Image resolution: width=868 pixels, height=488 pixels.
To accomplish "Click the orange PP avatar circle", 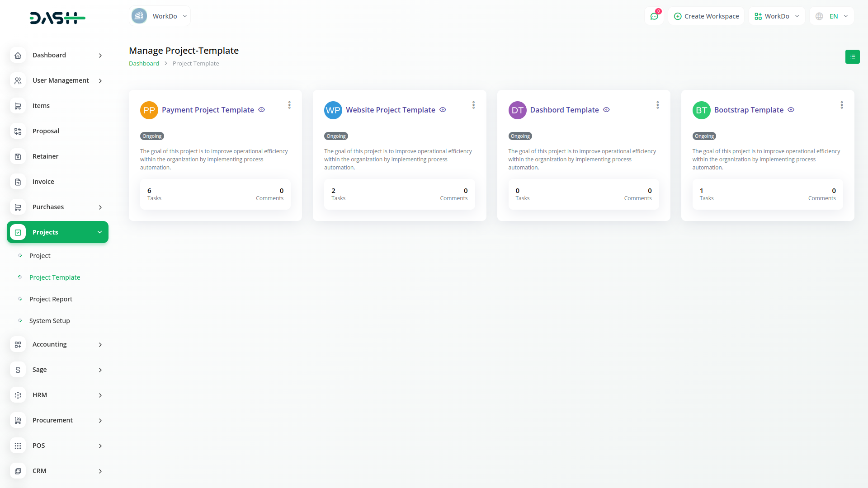I will (x=149, y=110).
